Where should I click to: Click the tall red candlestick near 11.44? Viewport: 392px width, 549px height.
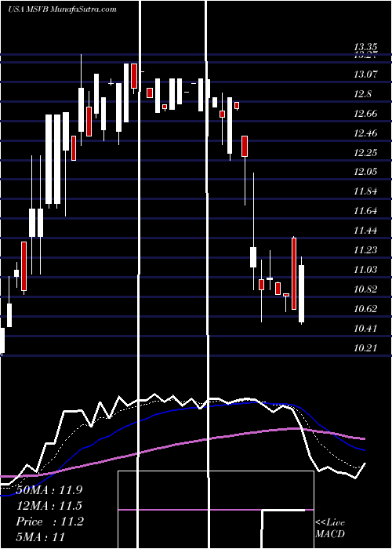tap(294, 274)
